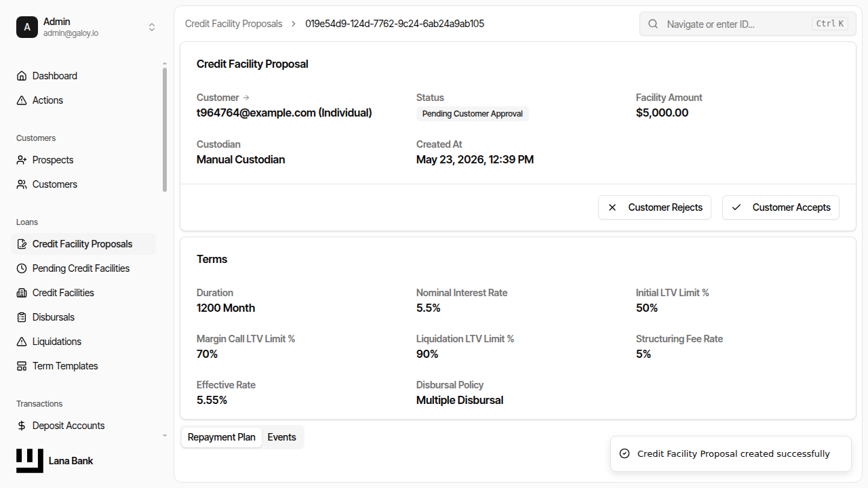Open Term Templates in sidebar

(x=83, y=366)
